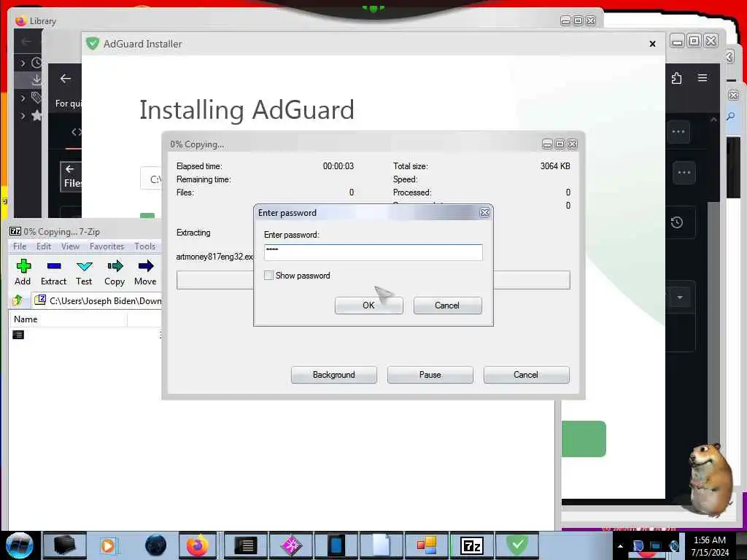The image size is (747, 560).
Task: Click the upper three-dots button in browser panel
Action: pos(678,132)
